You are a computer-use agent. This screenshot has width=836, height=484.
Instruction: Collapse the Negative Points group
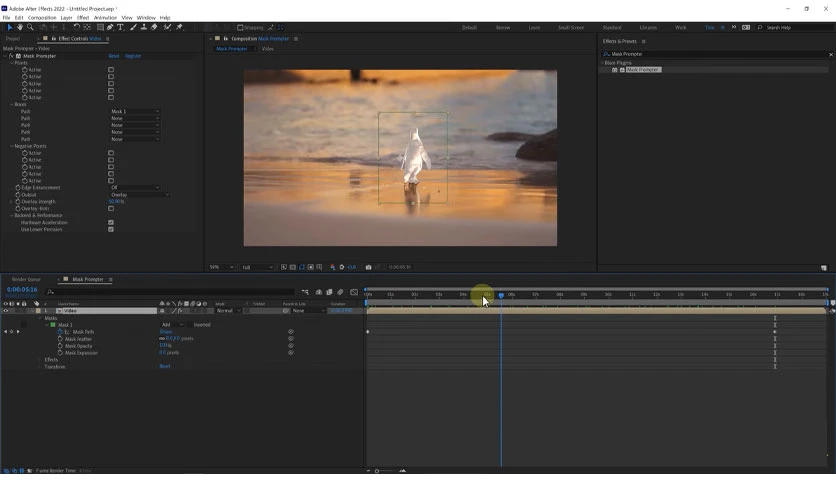point(12,146)
